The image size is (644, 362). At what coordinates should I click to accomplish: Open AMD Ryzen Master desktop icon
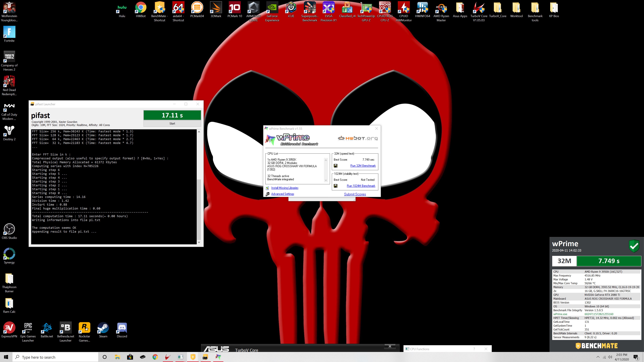pyautogui.click(x=441, y=12)
